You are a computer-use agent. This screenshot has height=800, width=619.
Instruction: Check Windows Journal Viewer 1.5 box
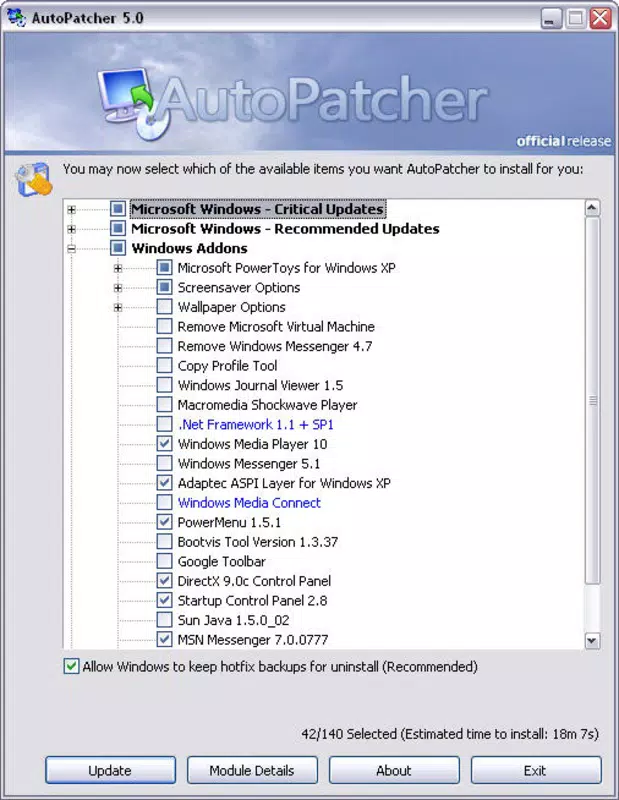164,385
